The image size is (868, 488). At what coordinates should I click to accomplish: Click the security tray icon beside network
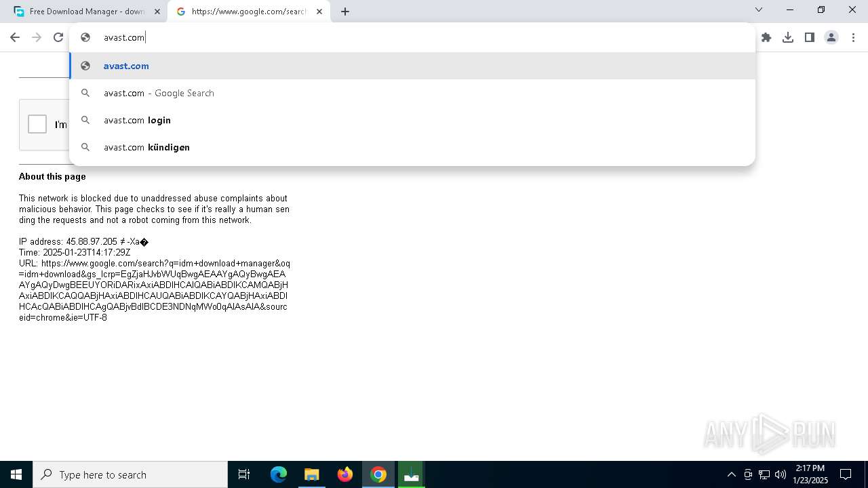pyautogui.click(x=748, y=474)
